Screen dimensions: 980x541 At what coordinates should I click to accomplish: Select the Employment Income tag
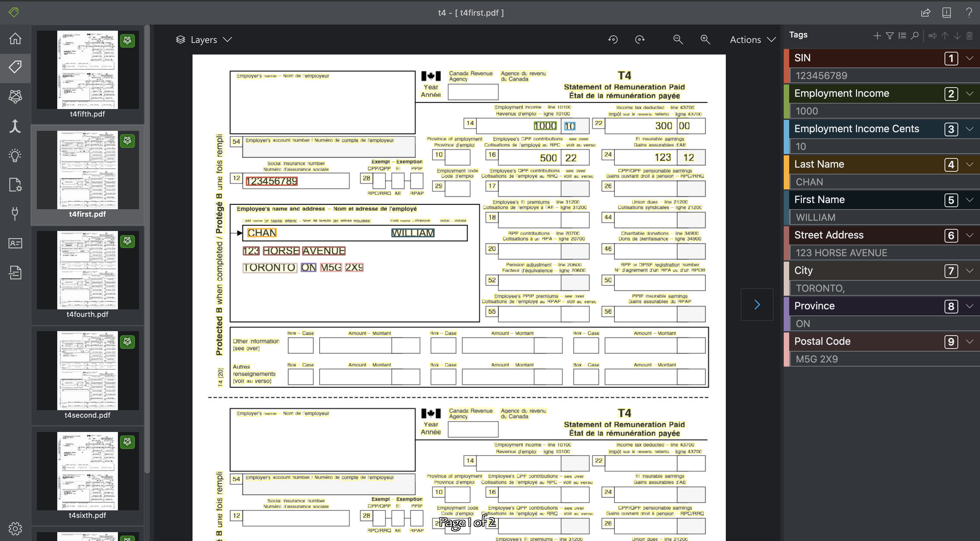click(842, 94)
